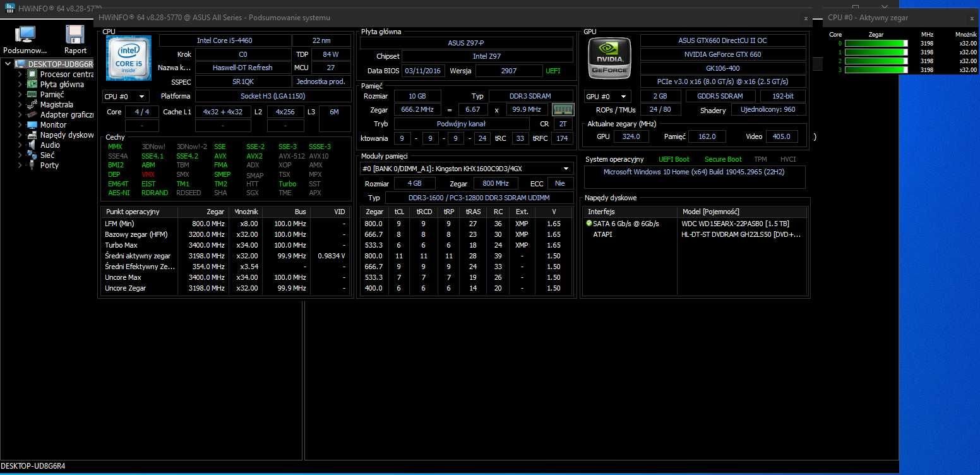Image resolution: width=980 pixels, height=475 pixels.
Task: Select the Uncore Max row
Action: [225, 277]
